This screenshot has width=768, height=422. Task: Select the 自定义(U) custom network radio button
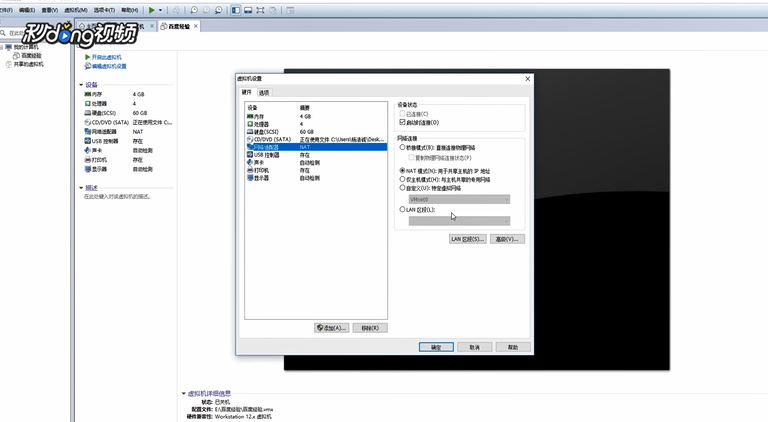pyautogui.click(x=403, y=188)
